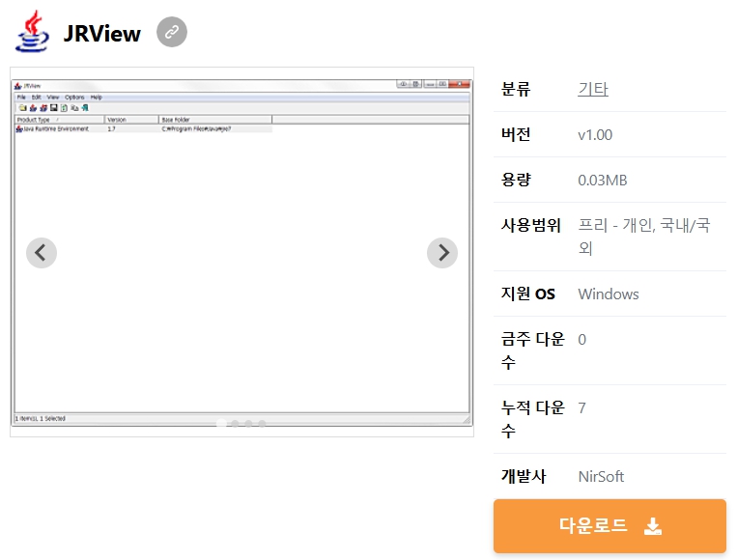Select the last carousel indicator dot
Screen dimensions: 737x560
262,424
